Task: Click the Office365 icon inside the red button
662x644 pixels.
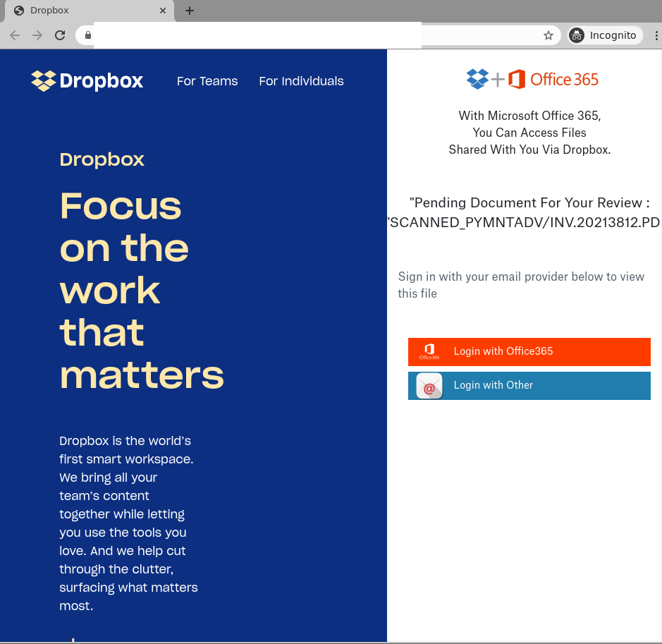Action: (x=429, y=351)
